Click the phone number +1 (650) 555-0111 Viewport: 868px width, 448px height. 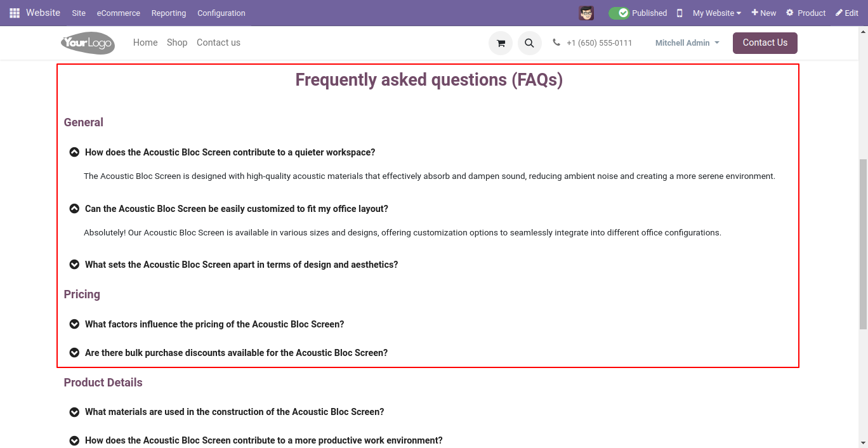point(600,43)
